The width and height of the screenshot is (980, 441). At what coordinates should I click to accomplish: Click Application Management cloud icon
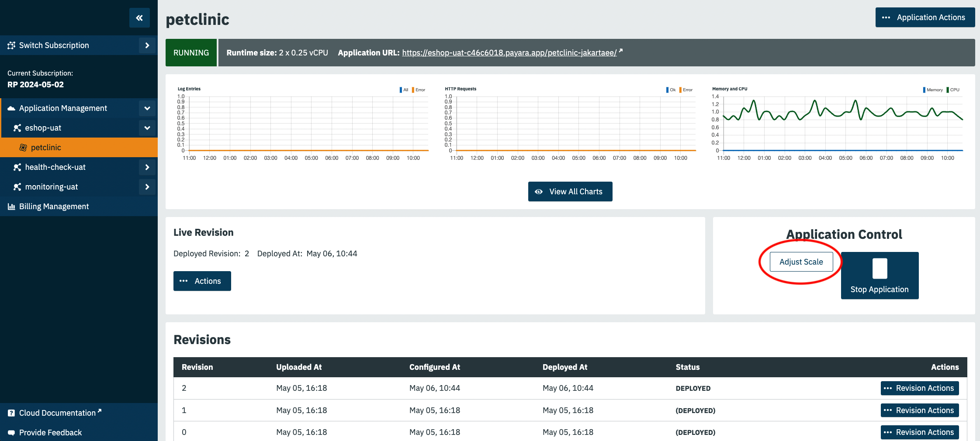click(x=11, y=108)
